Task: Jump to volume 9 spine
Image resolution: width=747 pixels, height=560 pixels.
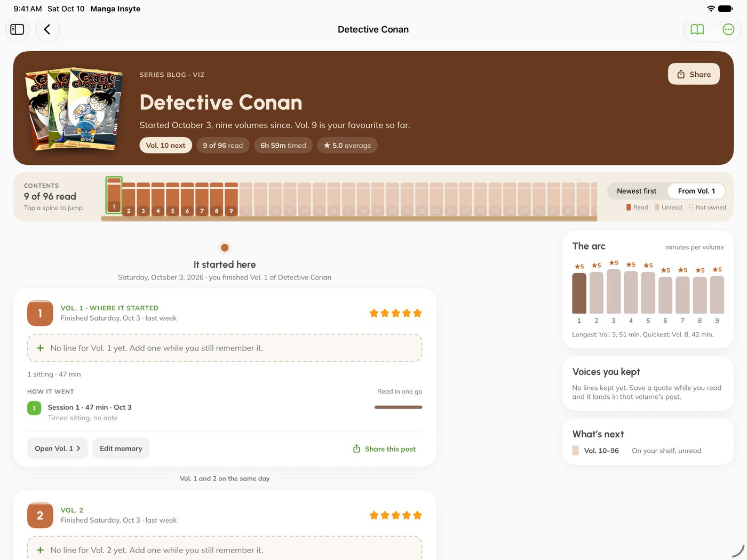Action: 231,199
